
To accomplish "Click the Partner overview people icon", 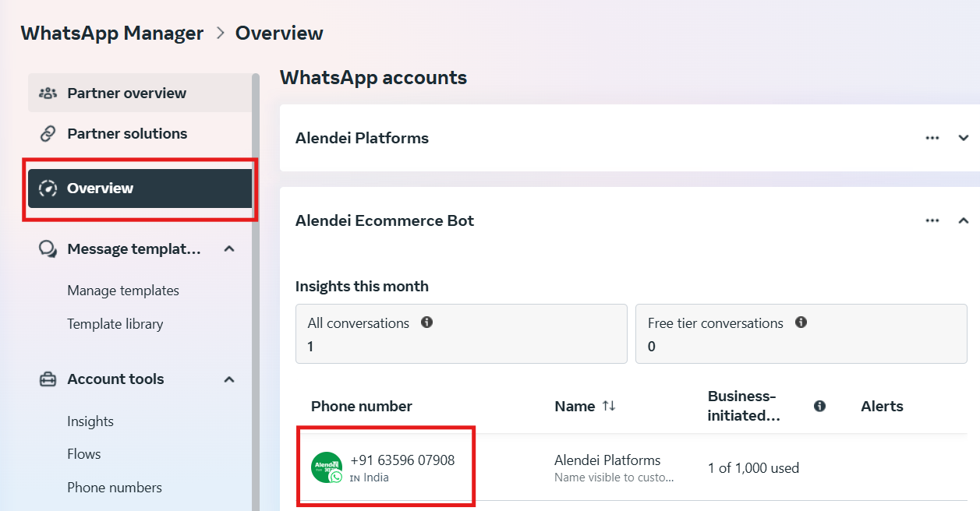I will [x=48, y=93].
